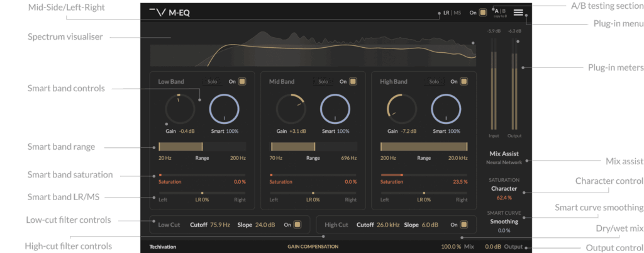Click the Mix Assist button
The image size is (644, 253).
tap(508, 154)
